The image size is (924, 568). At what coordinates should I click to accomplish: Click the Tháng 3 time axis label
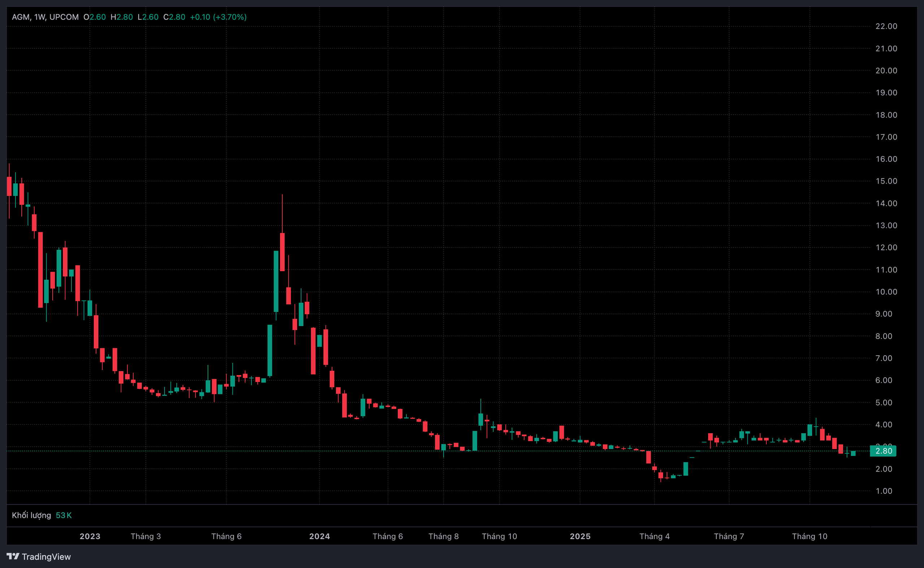click(145, 536)
